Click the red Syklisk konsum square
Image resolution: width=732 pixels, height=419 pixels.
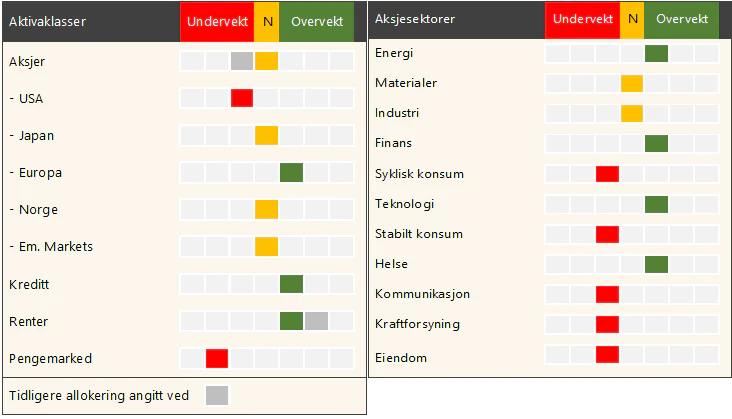[x=607, y=174]
